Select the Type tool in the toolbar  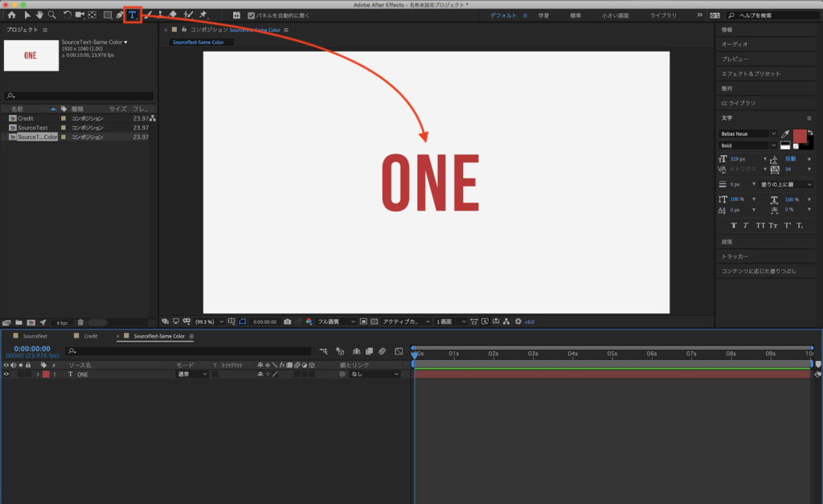point(132,14)
